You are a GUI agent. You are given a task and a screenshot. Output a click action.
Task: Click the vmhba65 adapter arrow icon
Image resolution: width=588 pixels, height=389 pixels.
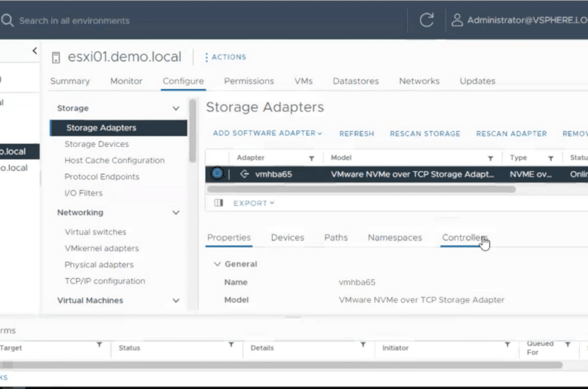tap(244, 174)
